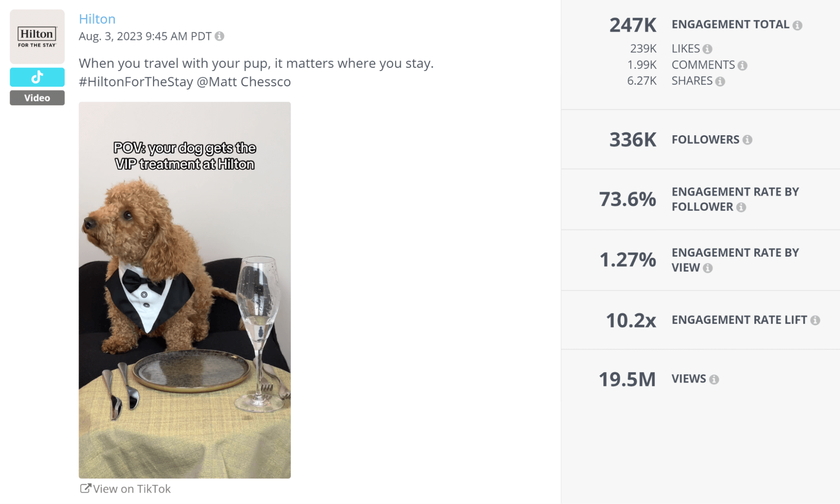This screenshot has height=504, width=840.
Task: Click the View on TikTok link
Action: tap(131, 488)
